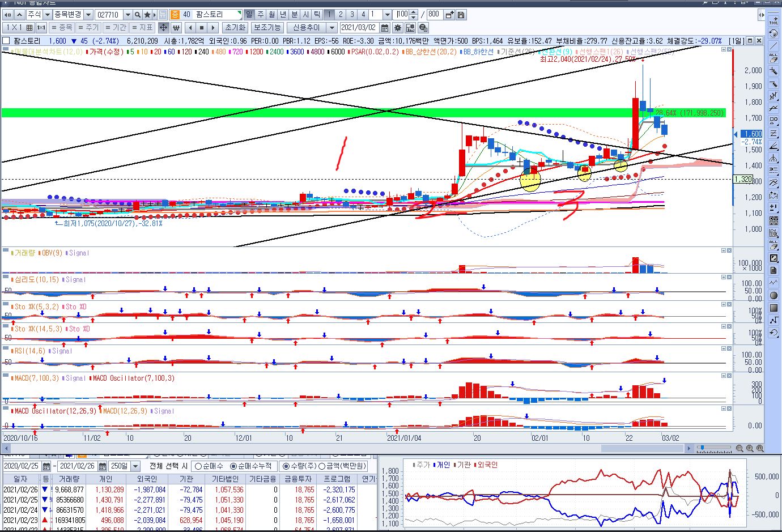Image resolution: width=782 pixels, height=532 pixels.
Task: Open the TOOL icon in right sidebar
Action: (x=773, y=19)
